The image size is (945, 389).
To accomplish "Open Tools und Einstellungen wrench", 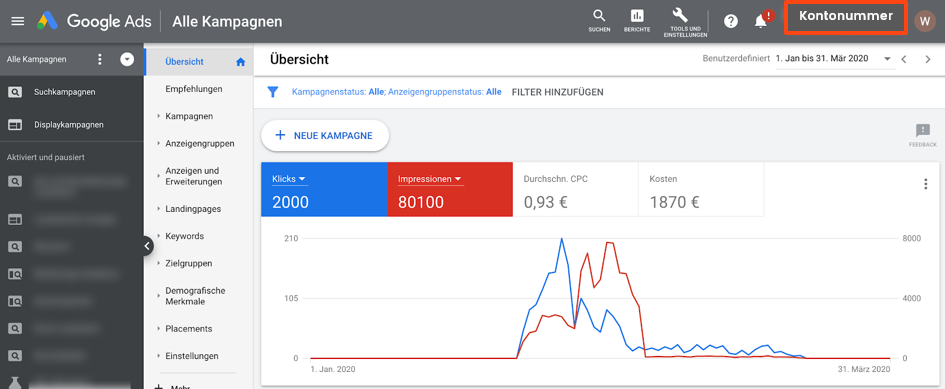I will [x=685, y=22].
